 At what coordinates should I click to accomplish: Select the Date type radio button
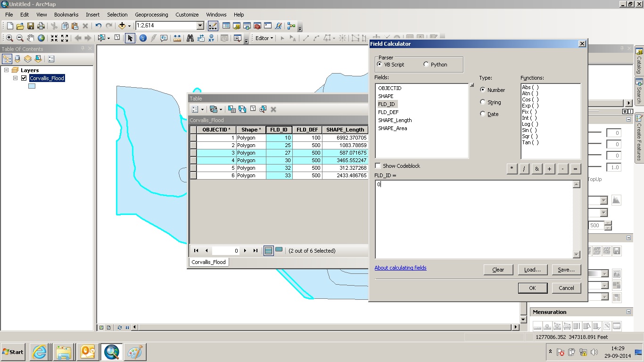click(482, 114)
